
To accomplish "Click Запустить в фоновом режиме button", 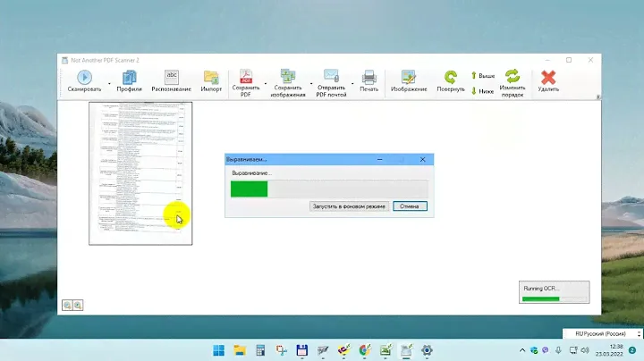I will tap(349, 206).
